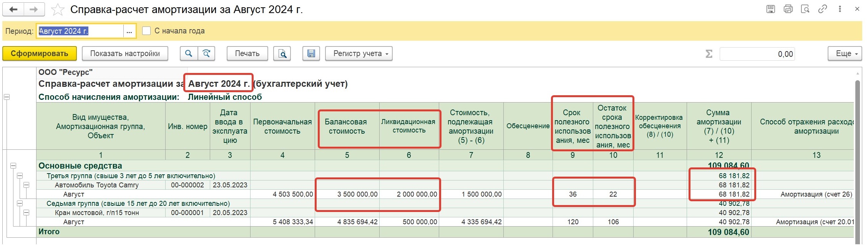
Task: Open the Регистр учета dropdown
Action: tap(359, 53)
